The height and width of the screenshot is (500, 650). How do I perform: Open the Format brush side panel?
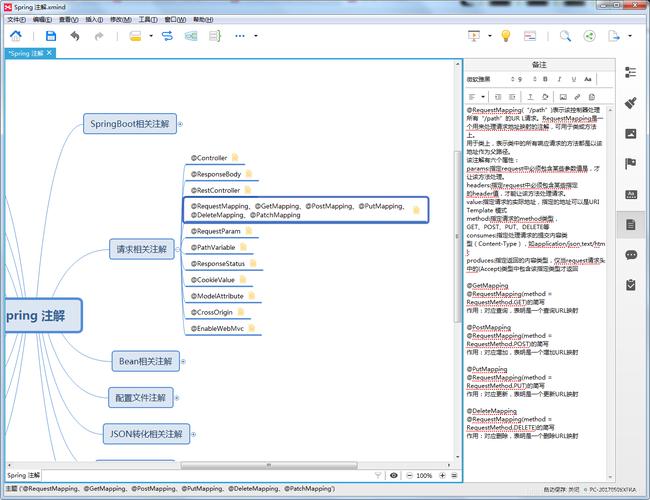tap(631, 103)
